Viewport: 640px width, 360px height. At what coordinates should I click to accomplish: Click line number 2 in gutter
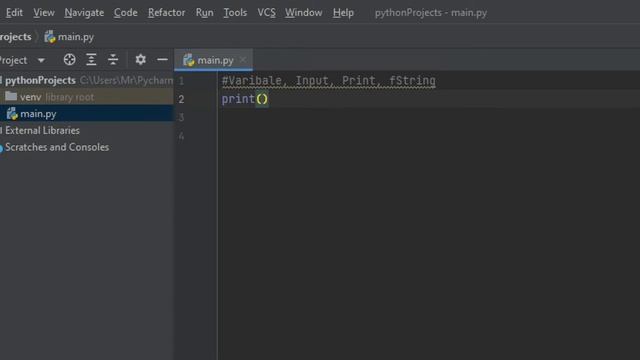pyautogui.click(x=181, y=99)
